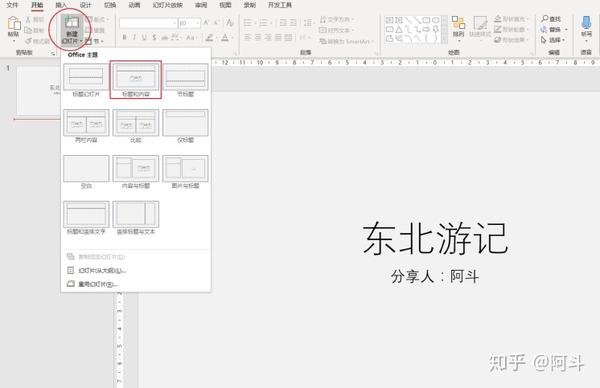The width and height of the screenshot is (600, 388).
Task: Switch to the Design (设计) tab
Action: pyautogui.click(x=85, y=5)
